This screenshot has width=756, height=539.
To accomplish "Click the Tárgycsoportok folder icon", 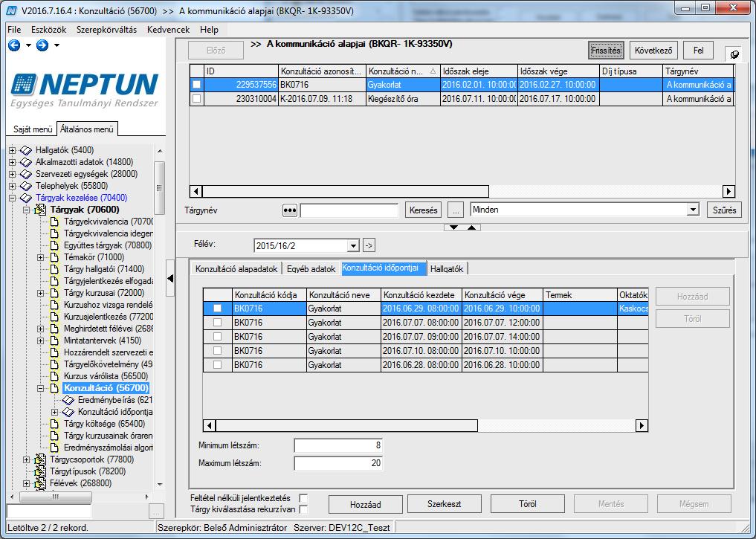I will click(40, 459).
